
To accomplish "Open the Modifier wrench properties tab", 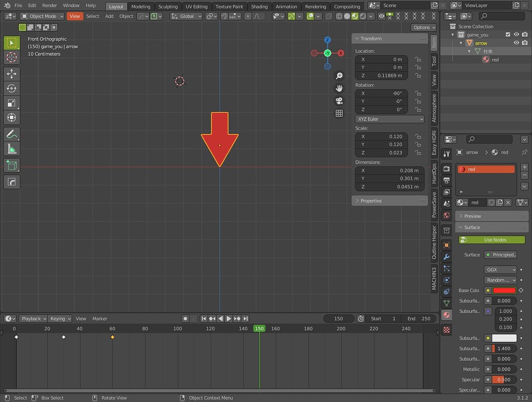I will click(x=446, y=257).
